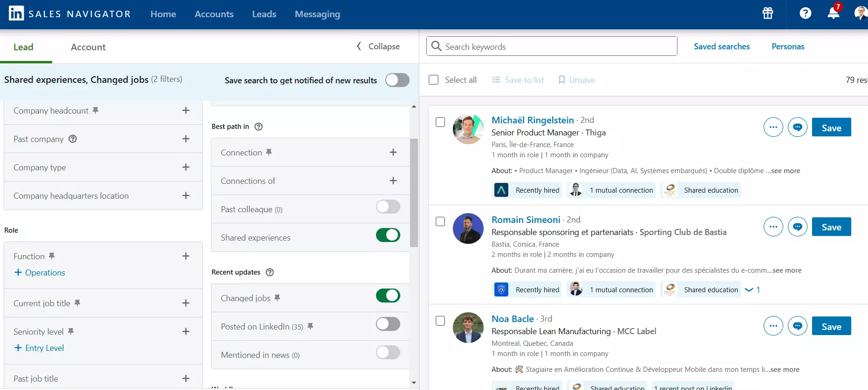This screenshot has height=390, width=868.
Task: Message Romain Simeoni via chat icon
Action: 798,227
